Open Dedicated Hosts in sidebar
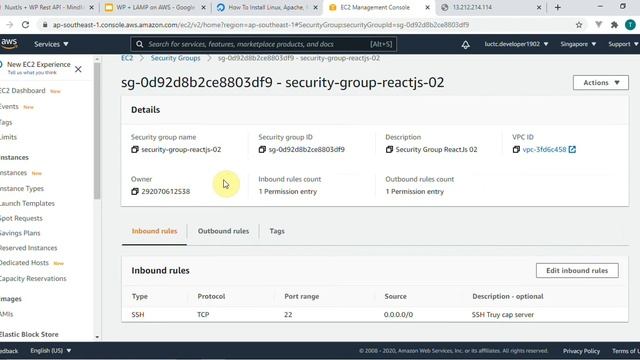Viewport: 640px width, 360px height. (x=24, y=263)
